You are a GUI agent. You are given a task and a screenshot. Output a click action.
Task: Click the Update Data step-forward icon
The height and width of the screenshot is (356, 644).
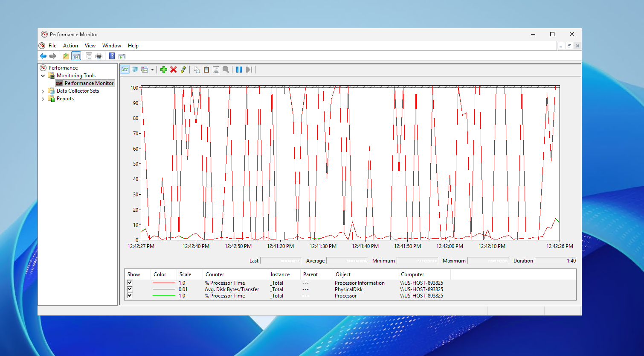(249, 70)
